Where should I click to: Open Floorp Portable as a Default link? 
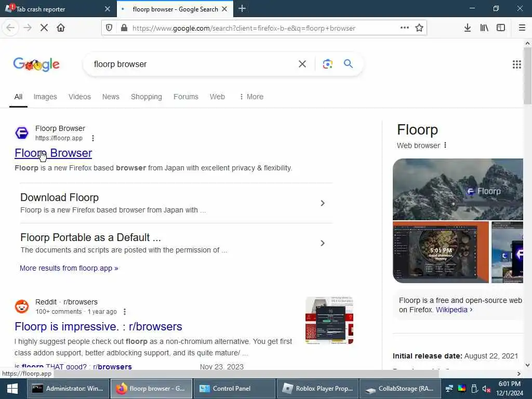(90, 237)
